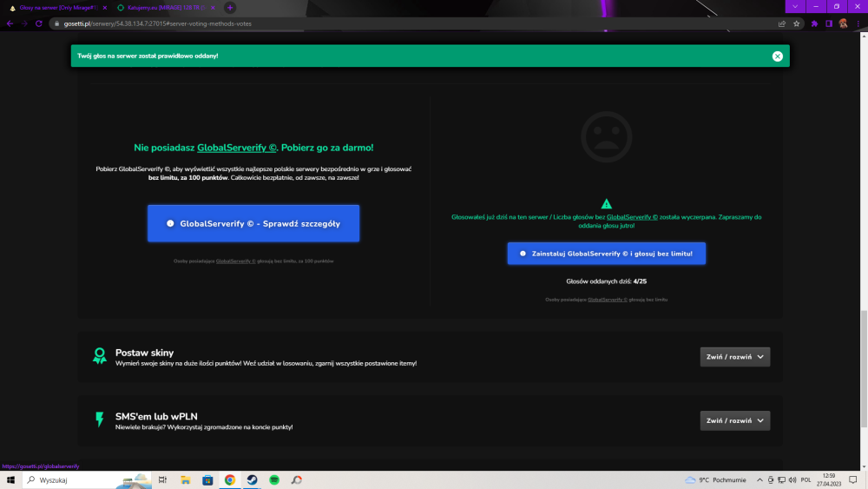Go back to previous page
868x489 pixels.
[x=10, y=23]
